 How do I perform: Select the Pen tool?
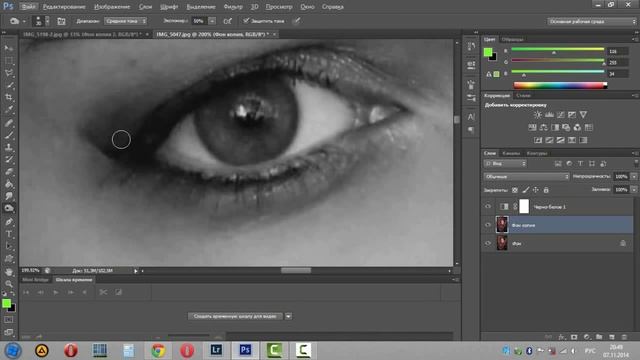pos(9,222)
